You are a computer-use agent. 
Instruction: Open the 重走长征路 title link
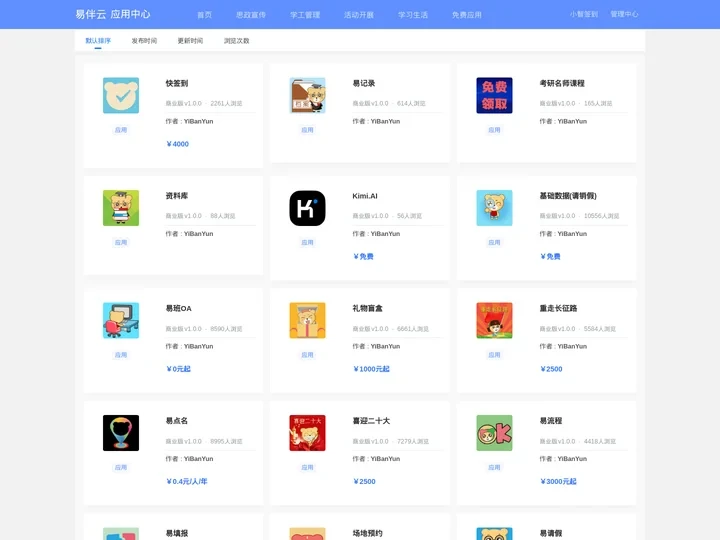click(x=558, y=308)
